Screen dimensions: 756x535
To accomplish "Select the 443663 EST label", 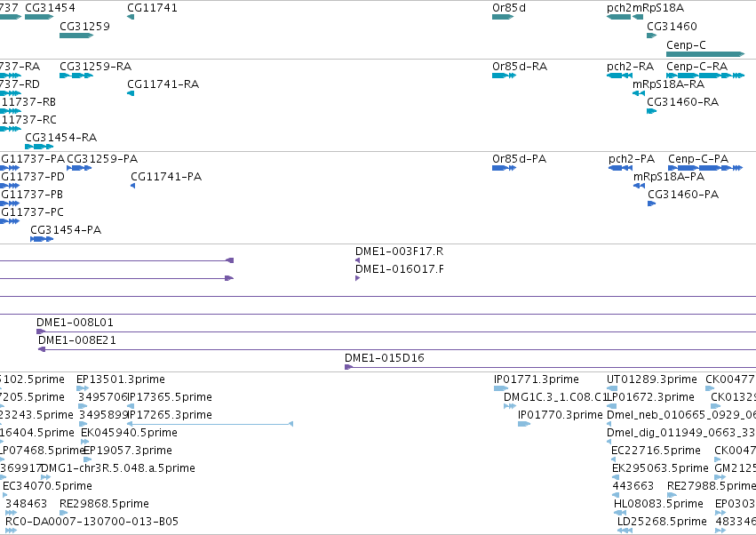I will point(633,486).
